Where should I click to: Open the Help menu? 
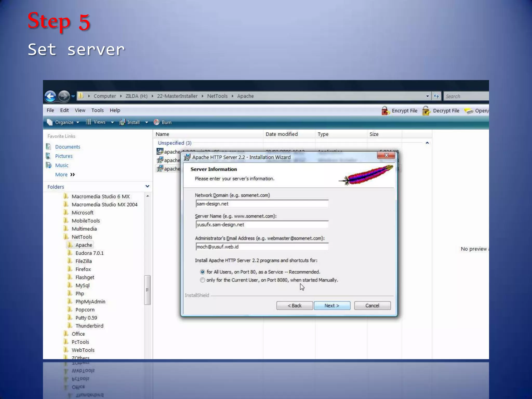point(115,110)
